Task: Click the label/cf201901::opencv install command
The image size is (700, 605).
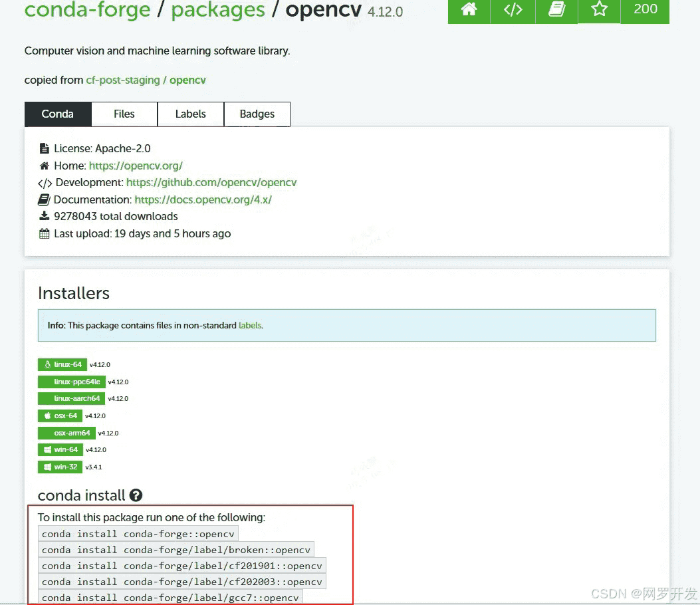Action: 181,566
